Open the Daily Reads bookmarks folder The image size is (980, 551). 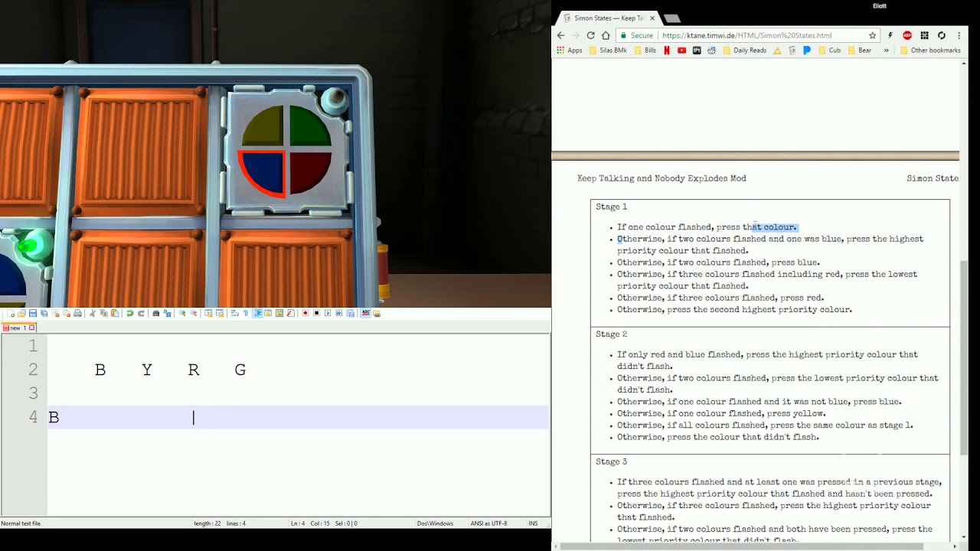click(745, 51)
